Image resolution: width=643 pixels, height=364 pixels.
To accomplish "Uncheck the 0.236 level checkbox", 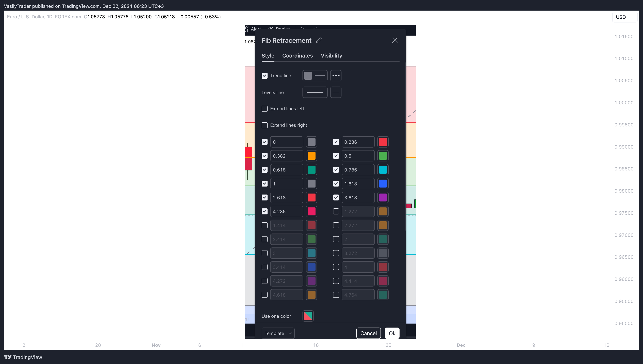I will click(x=336, y=142).
